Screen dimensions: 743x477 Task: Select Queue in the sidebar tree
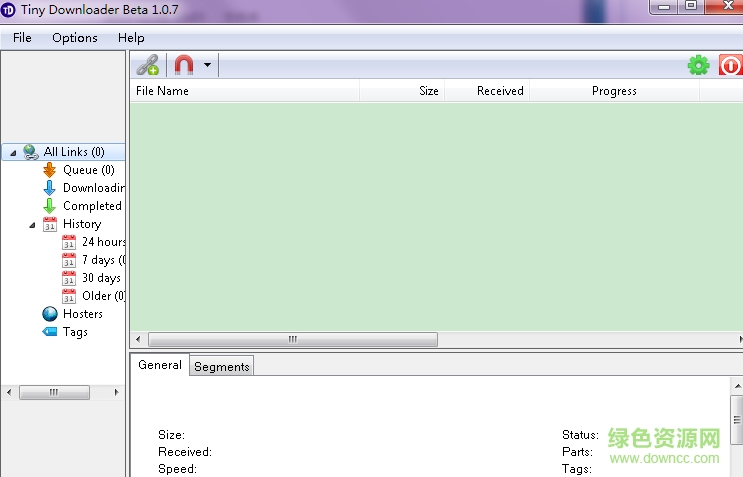pyautogui.click(x=88, y=170)
